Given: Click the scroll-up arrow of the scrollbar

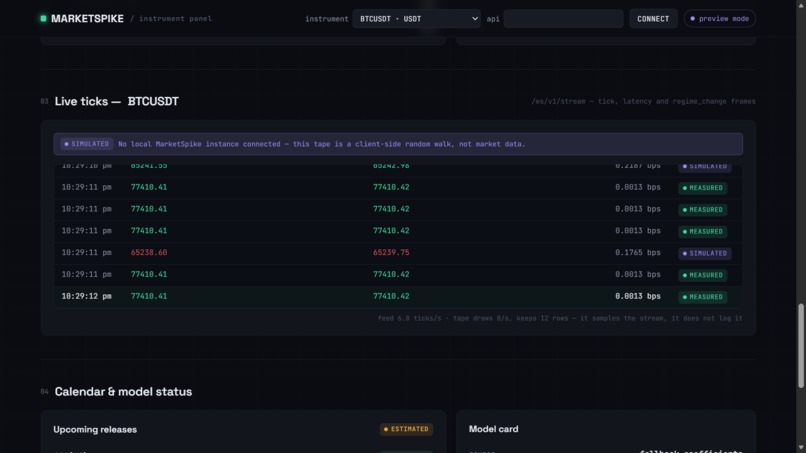Looking at the screenshot, I should pyautogui.click(x=801, y=5).
